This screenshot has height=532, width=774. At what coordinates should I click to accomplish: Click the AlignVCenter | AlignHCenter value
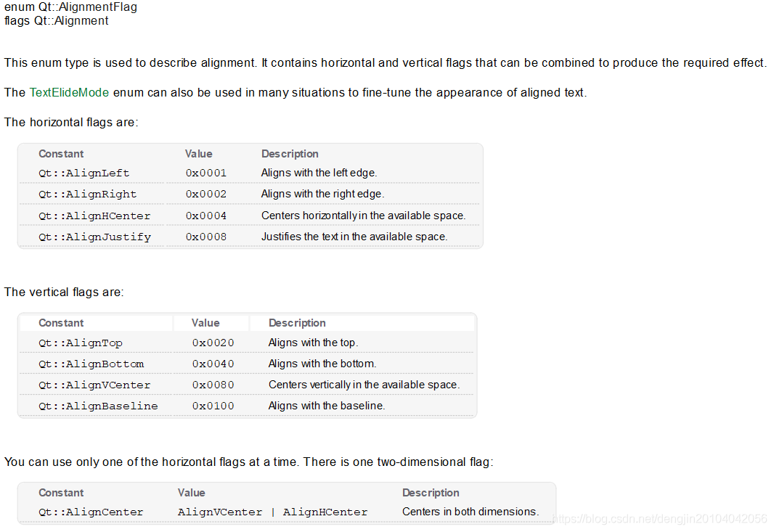point(272,512)
